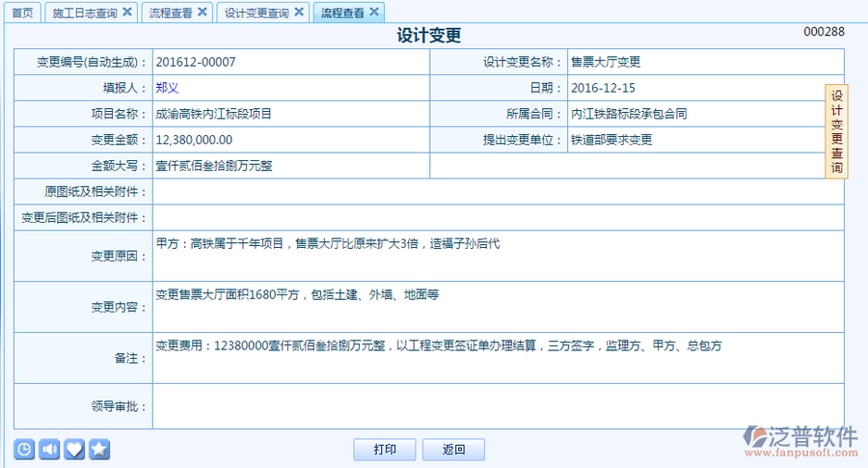This screenshot has width=868, height=468.
Task: Switch to the 首页 tab
Action: [x=23, y=13]
